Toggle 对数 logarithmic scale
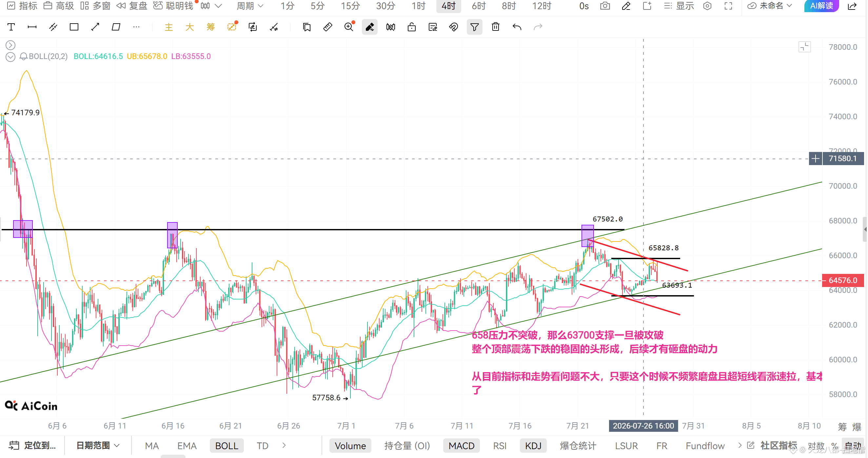The image size is (868, 458). (816, 446)
